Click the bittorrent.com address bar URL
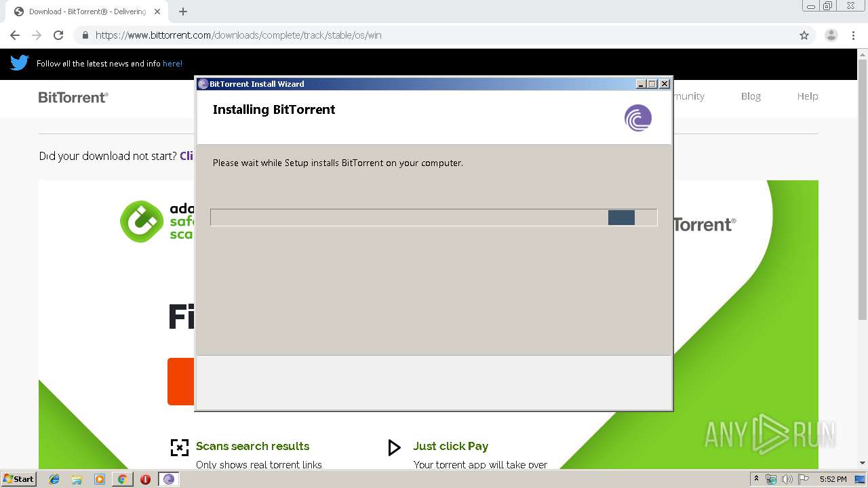868x488 pixels. (x=238, y=35)
